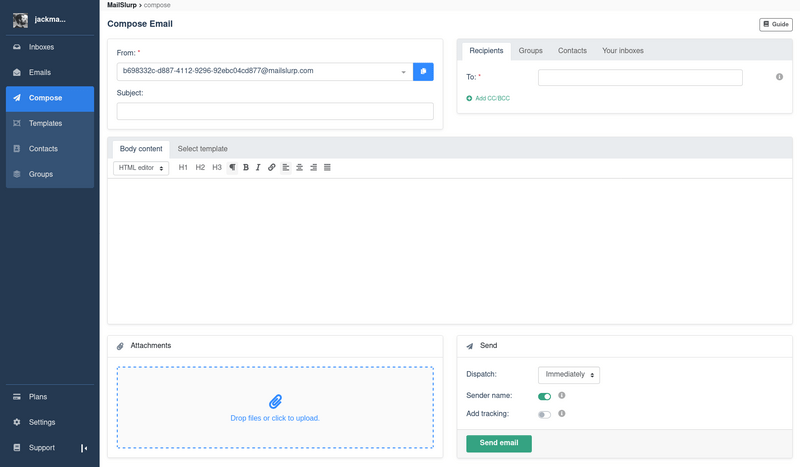The width and height of the screenshot is (800, 467).
Task: Center align the body text
Action: point(299,168)
